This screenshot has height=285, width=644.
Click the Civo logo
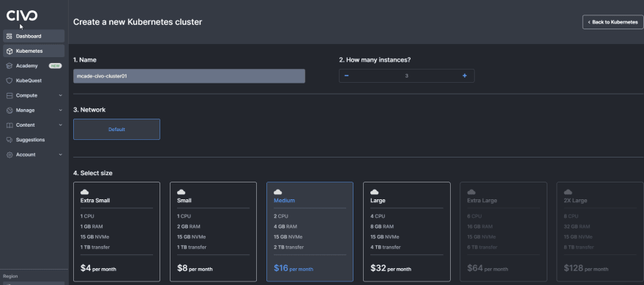[x=22, y=15]
